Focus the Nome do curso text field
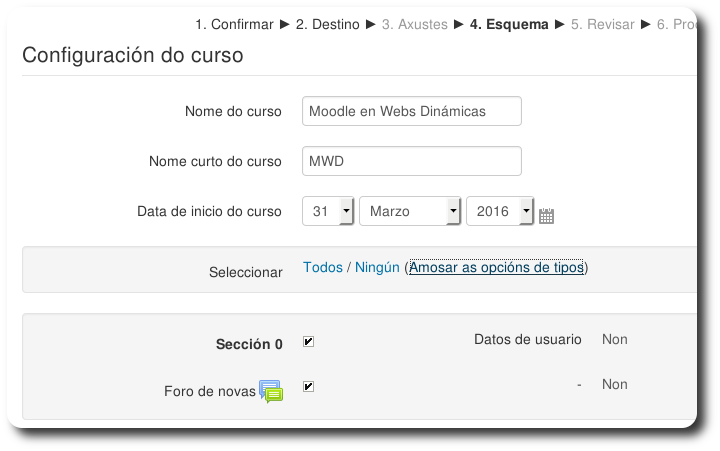The width and height of the screenshot is (720, 451). coord(411,111)
